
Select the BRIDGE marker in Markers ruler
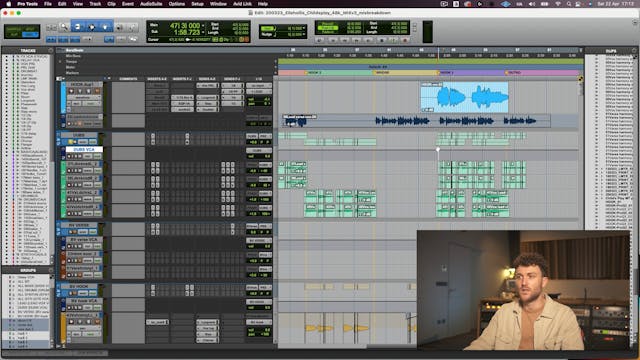(x=382, y=73)
